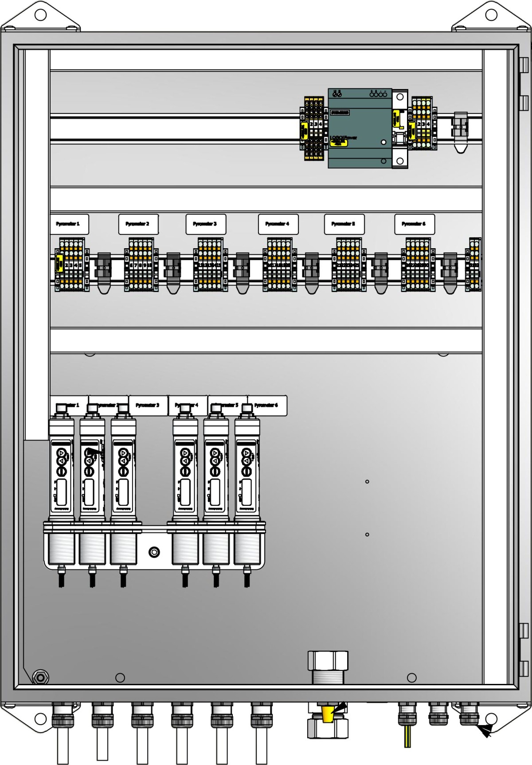Click hex bolt in center of pyrometer bracket
This screenshot has height=765, width=532.
pyautogui.click(x=154, y=552)
